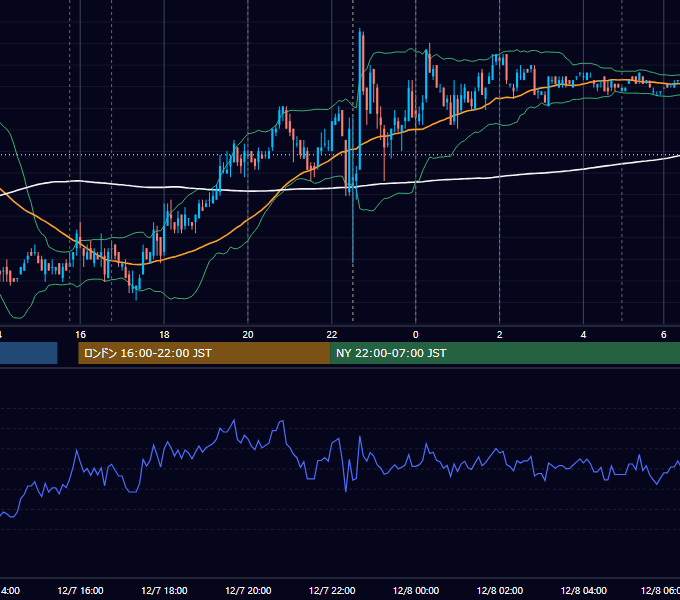Click the 22 hour label on price chart axis
The height and width of the screenshot is (600, 680).
click(332, 335)
